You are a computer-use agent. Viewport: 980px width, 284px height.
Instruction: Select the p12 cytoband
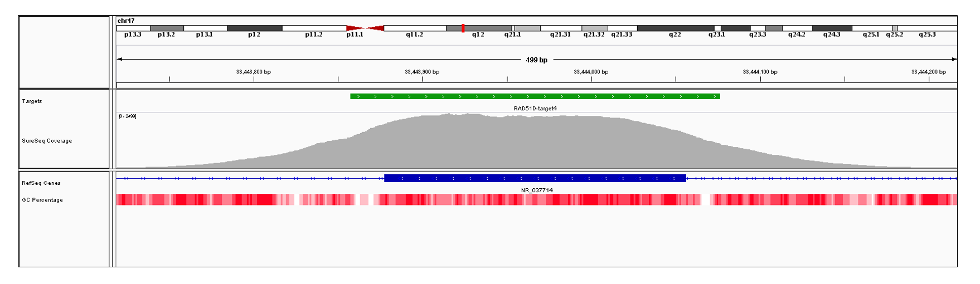pos(255,28)
